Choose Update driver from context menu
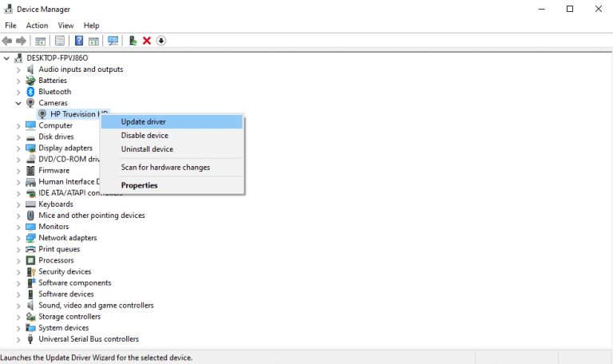Viewport: 613px width, 364px height. click(x=172, y=121)
